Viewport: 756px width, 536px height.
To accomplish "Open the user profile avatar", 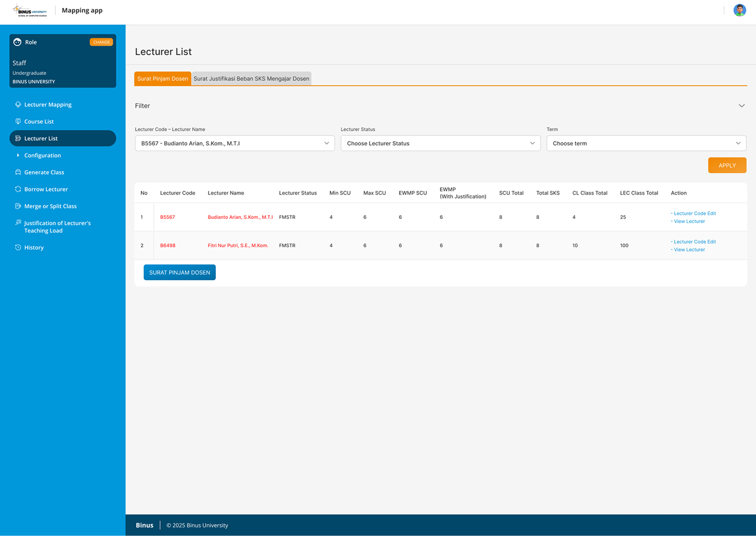I will tap(739, 10).
